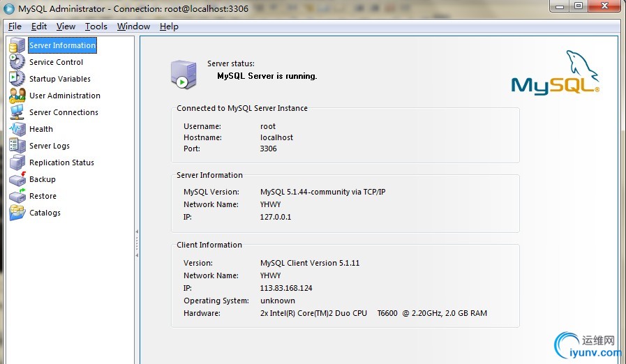626x364 pixels.
Task: Close the MySQL Administrator window
Action: click(x=604, y=6)
